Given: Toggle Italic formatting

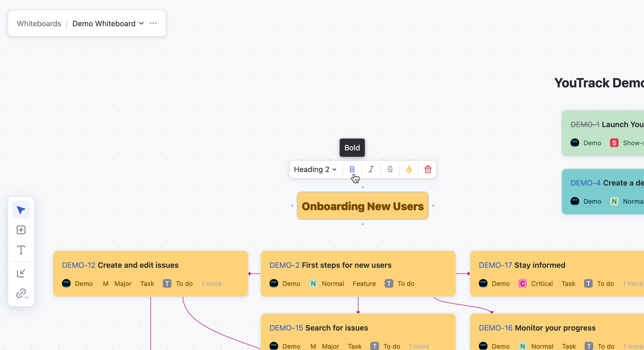Looking at the screenshot, I should point(371,169).
